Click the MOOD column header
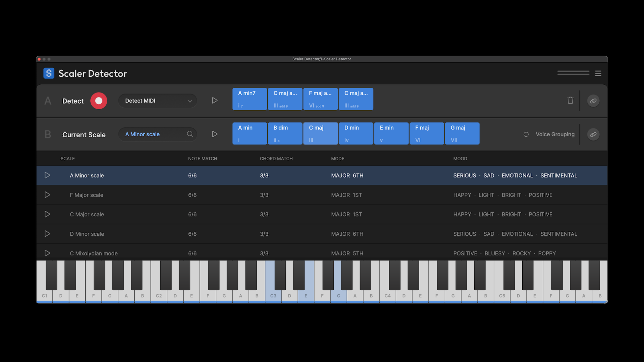The height and width of the screenshot is (362, 644). click(x=460, y=159)
